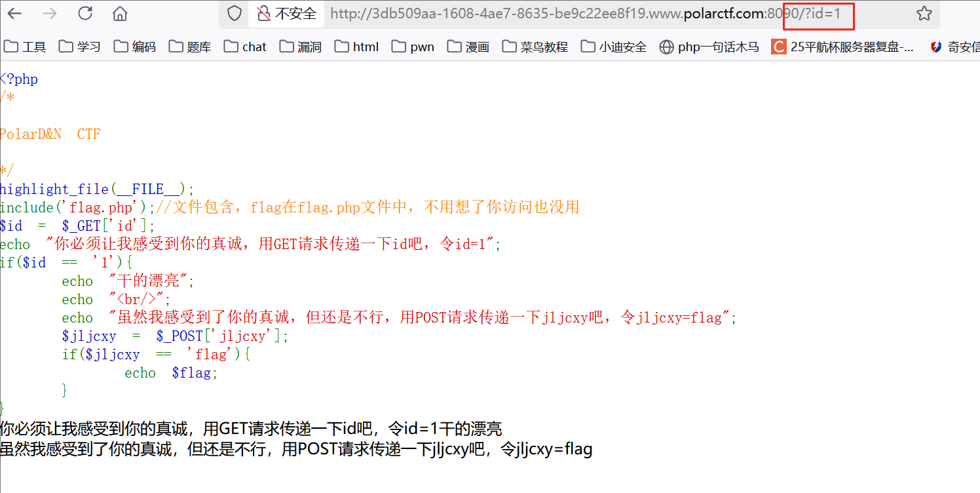Screen dimensions: 980x493
Task: Open the chat bookmark folder
Action: tap(245, 47)
